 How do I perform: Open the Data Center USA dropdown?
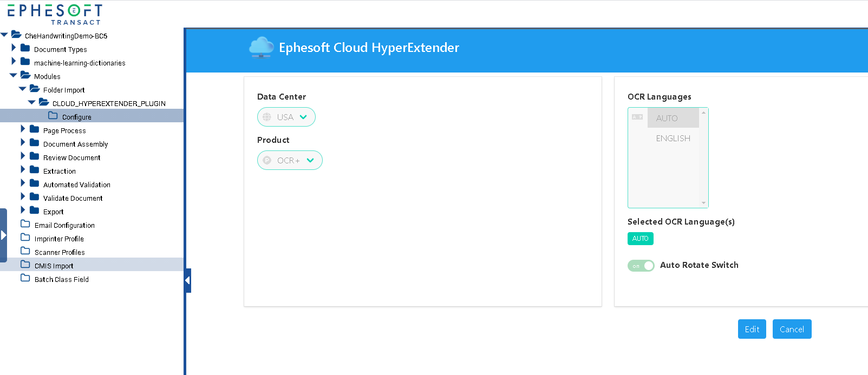pos(286,117)
